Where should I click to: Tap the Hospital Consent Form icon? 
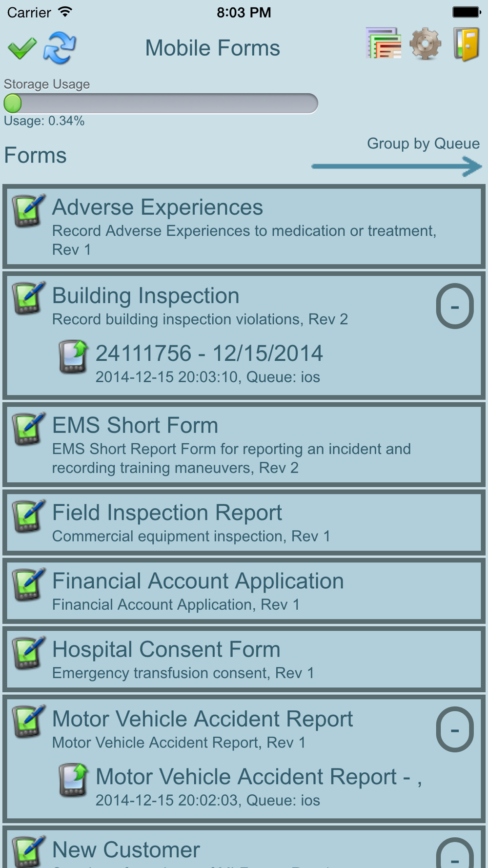[x=28, y=653]
